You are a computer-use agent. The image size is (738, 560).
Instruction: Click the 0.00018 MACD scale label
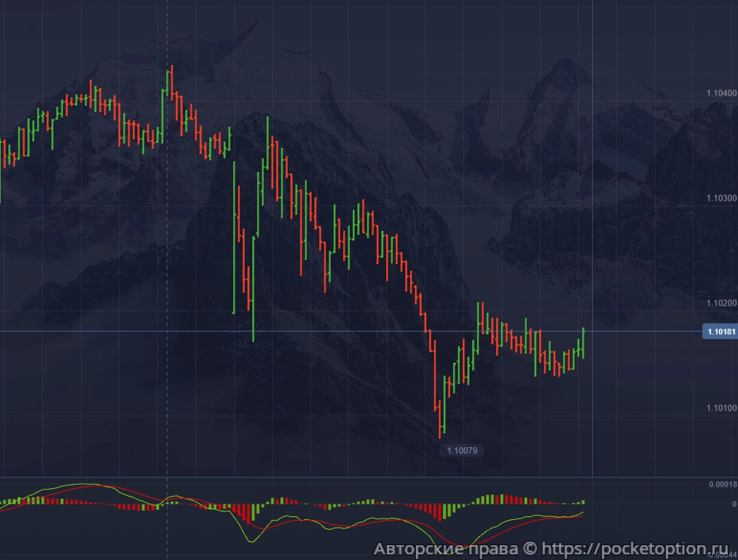[722, 485]
